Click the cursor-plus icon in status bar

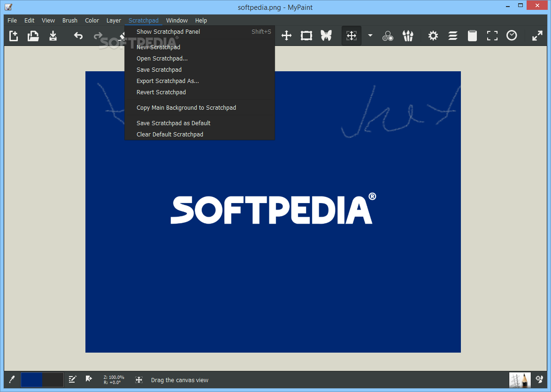[89, 379]
